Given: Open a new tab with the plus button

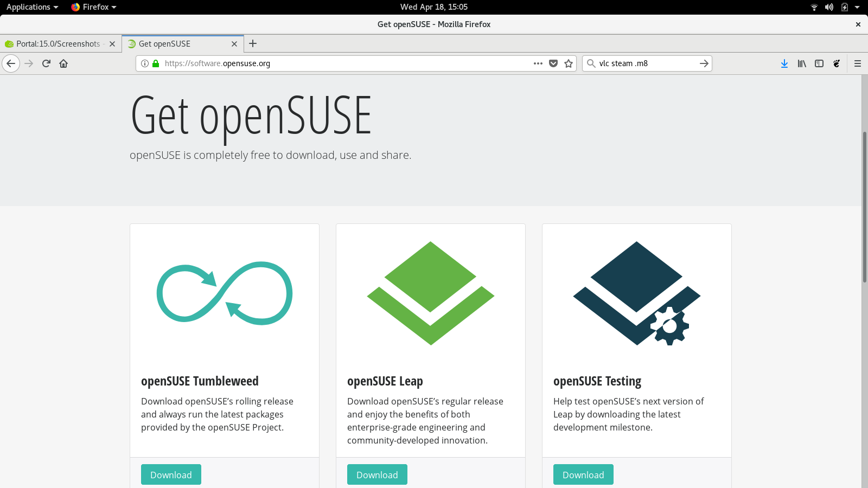Looking at the screenshot, I should [x=252, y=43].
